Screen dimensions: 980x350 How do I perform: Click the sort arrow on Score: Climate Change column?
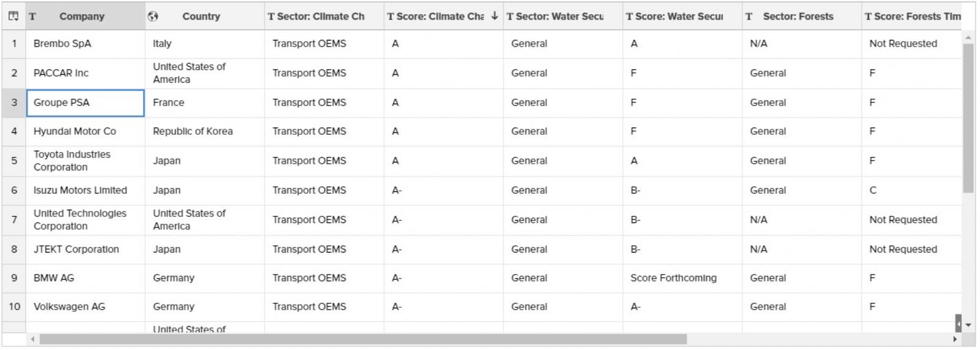(x=494, y=16)
